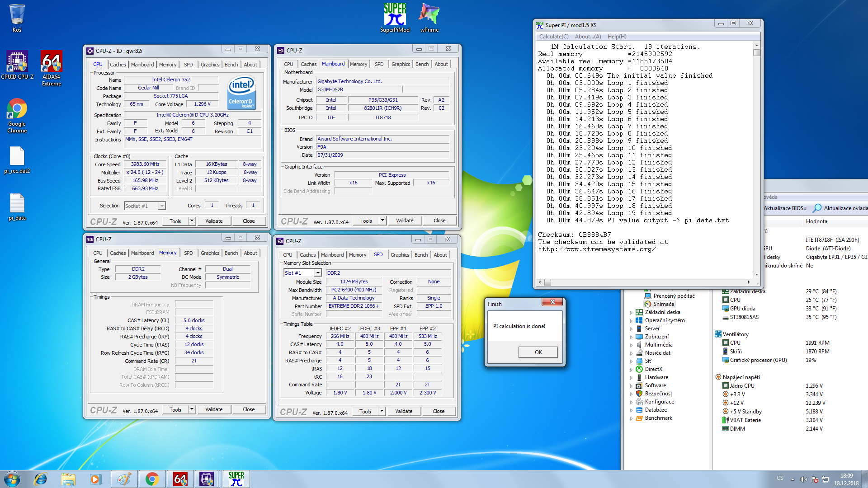Select Software item in AIDA64 tree
Viewport: 868px width, 488px height.
click(x=655, y=385)
